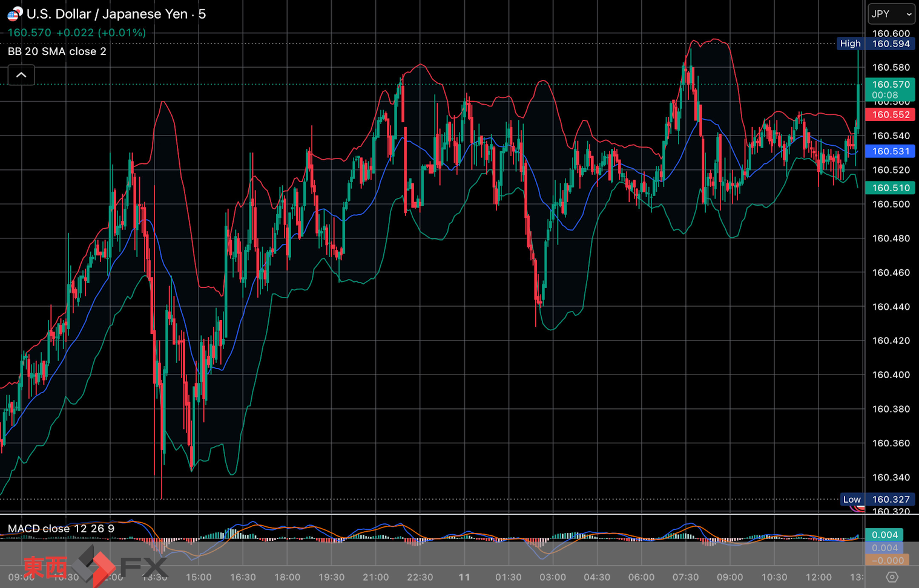Click the green MACD 0.004 histogram value
The width and height of the screenshot is (919, 588).
884,535
